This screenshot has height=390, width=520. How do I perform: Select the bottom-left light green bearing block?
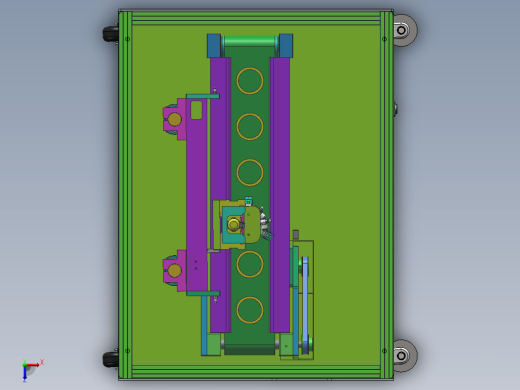[x=214, y=344]
